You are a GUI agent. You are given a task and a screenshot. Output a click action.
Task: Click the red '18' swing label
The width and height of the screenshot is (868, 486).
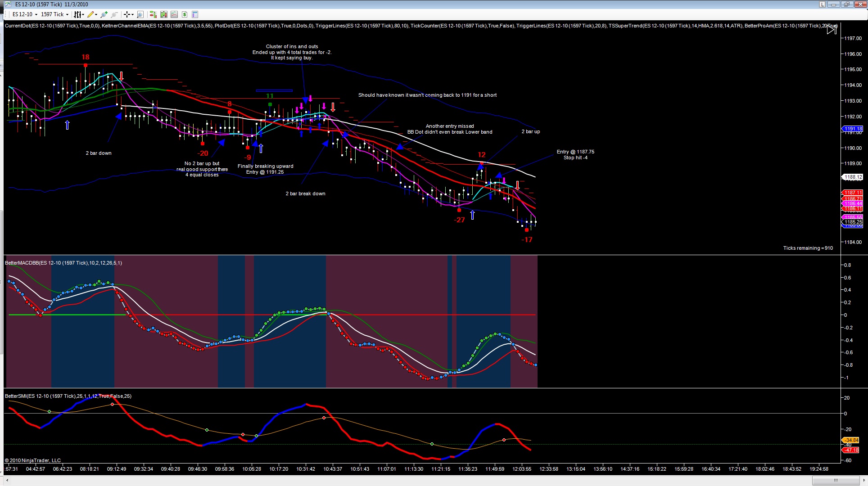click(86, 57)
